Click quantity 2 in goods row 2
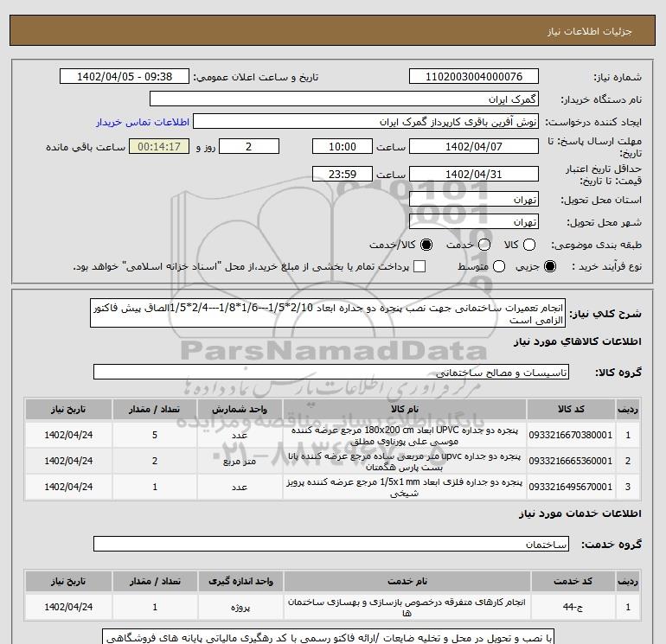Screen dimensions: 666x644 [x=155, y=461]
